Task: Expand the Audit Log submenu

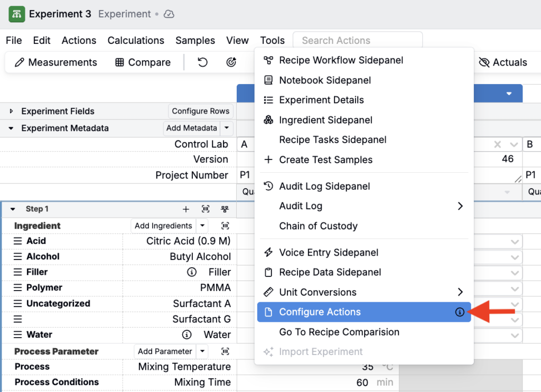Action: [460, 206]
